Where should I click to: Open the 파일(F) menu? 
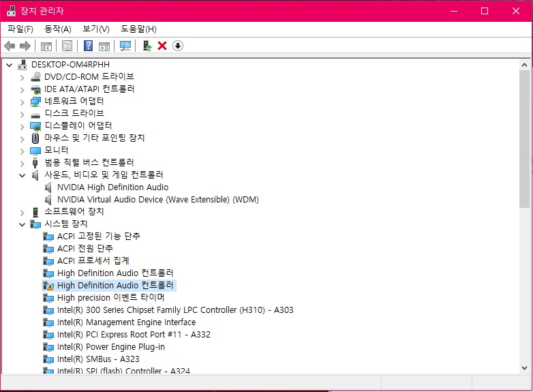click(x=20, y=29)
